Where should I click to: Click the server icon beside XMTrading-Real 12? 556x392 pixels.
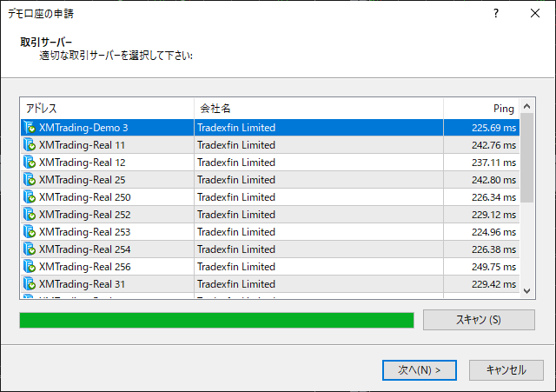[30, 163]
